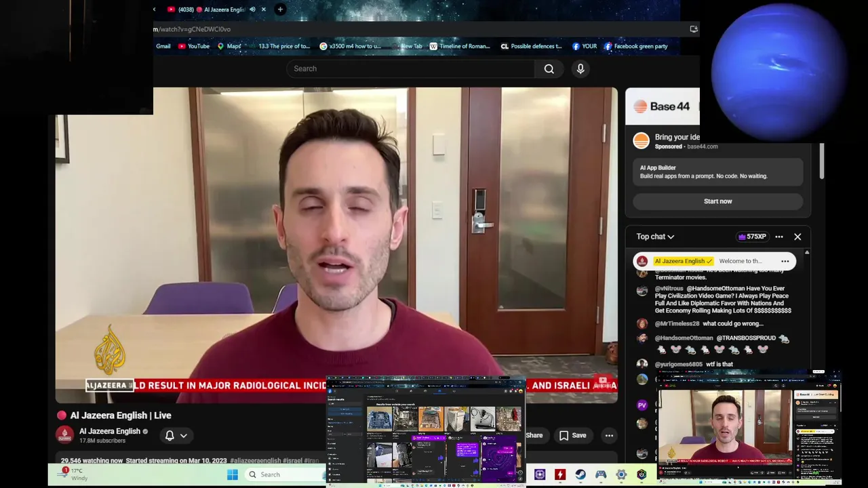Image resolution: width=868 pixels, height=488 pixels.
Task: Click the page vertical scrollbar
Action: [822, 161]
